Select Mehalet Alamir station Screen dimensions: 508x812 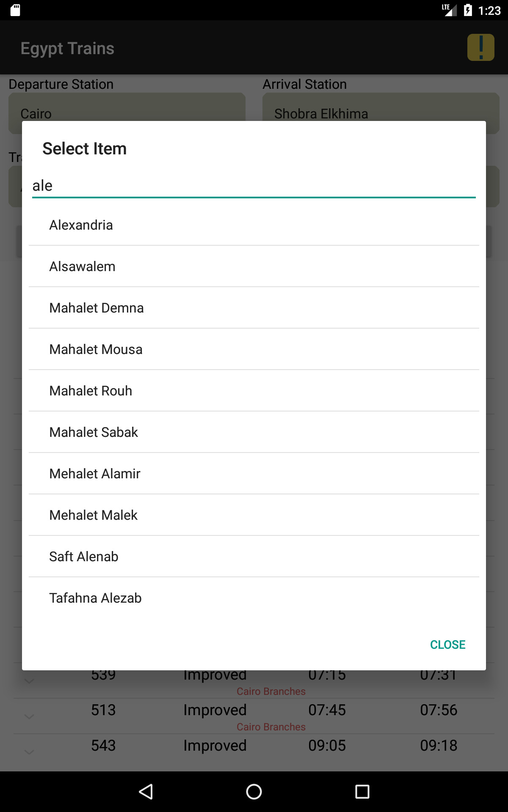coord(254,474)
